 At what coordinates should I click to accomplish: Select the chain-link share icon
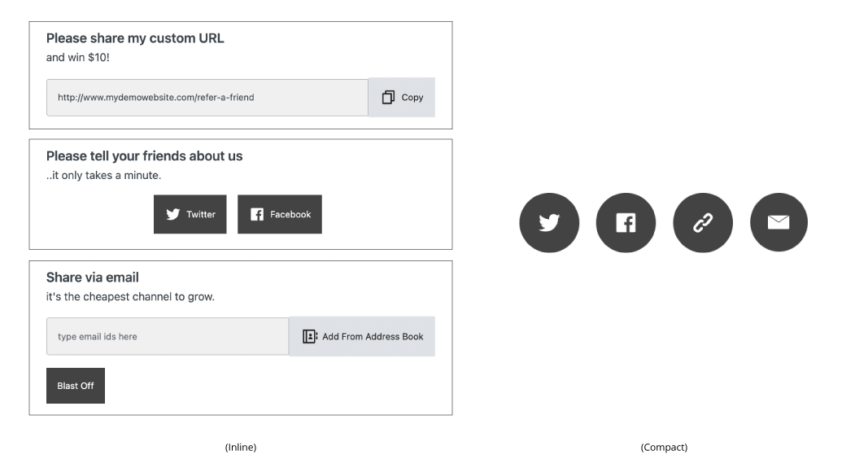click(x=702, y=222)
